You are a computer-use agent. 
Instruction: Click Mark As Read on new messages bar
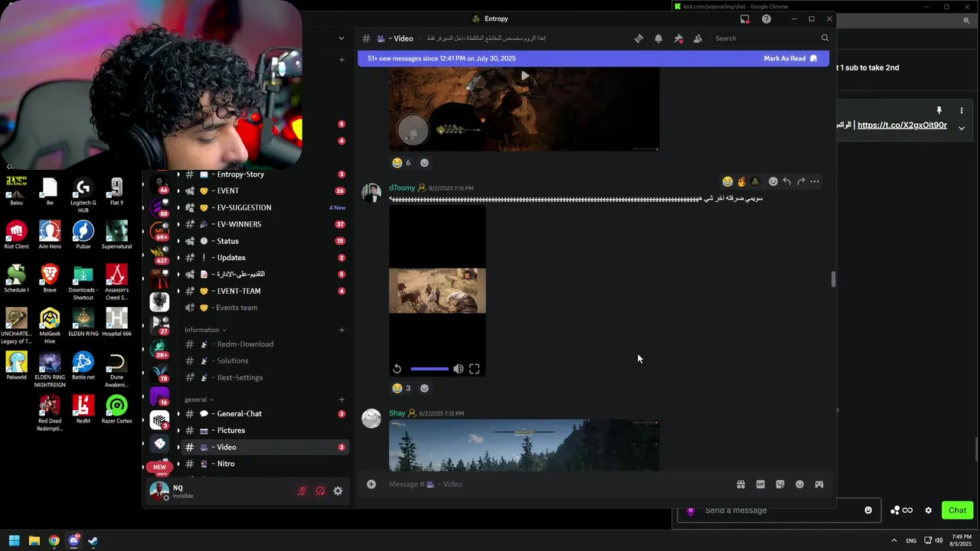(791, 58)
